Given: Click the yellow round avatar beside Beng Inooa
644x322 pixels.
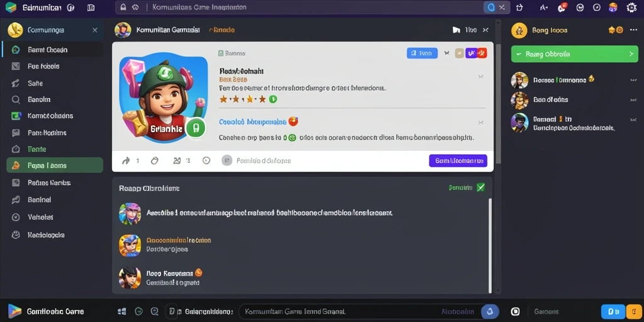Looking at the screenshot, I should point(519,30).
